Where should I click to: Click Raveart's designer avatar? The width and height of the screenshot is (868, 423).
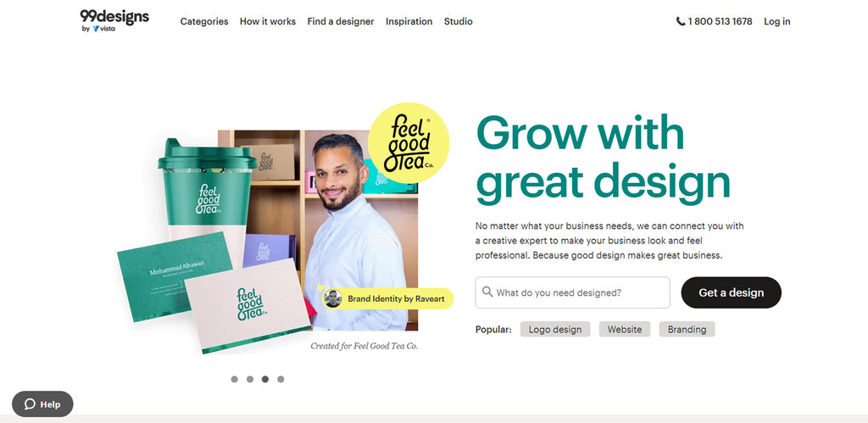[x=332, y=298]
